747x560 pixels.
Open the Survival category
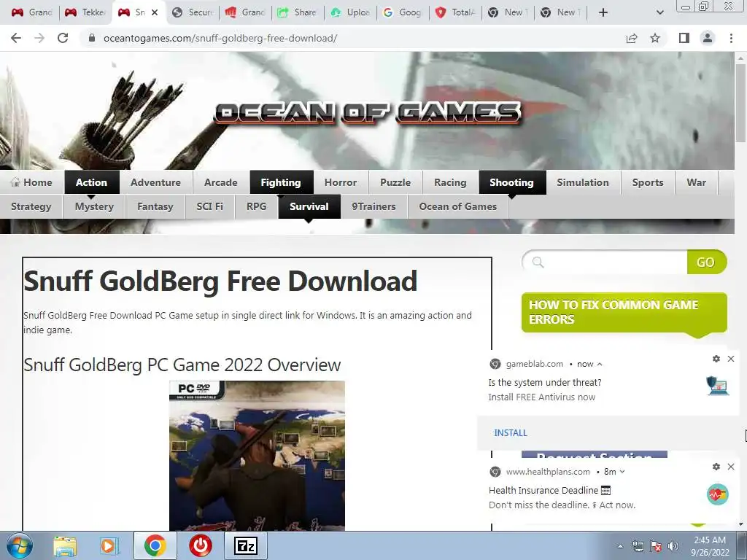tap(309, 206)
